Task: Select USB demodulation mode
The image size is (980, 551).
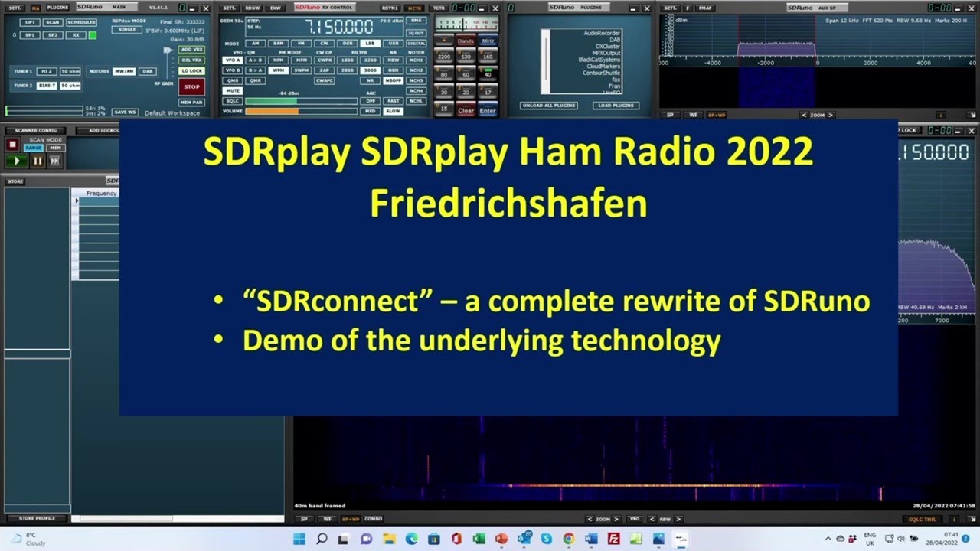Action: pyautogui.click(x=393, y=44)
